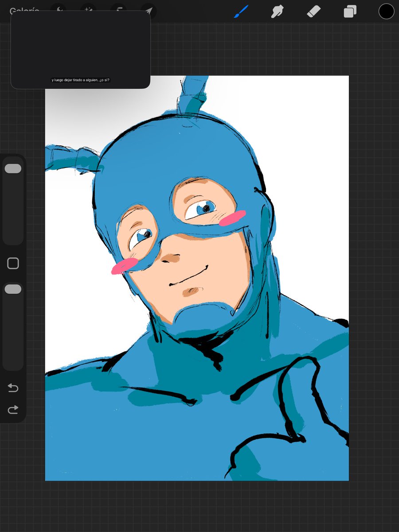The height and width of the screenshot is (532, 399).
Task: Click the brush size slider handle
Action: pos(13,168)
